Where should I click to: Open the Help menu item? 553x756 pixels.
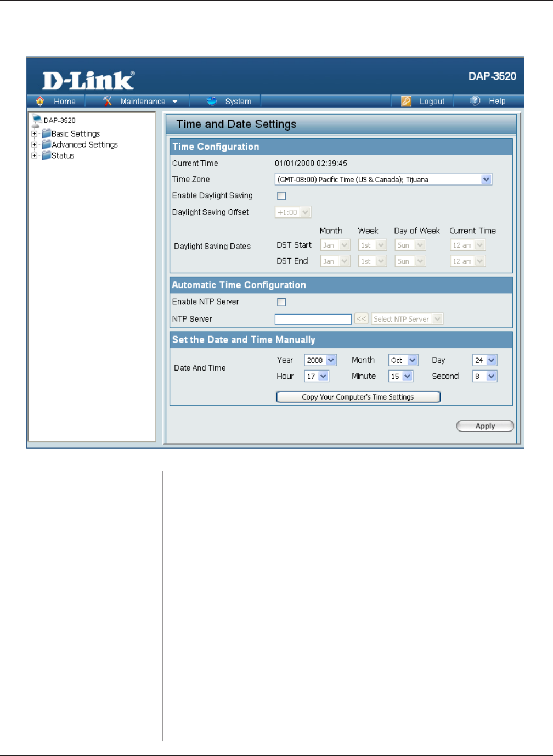coord(497,101)
